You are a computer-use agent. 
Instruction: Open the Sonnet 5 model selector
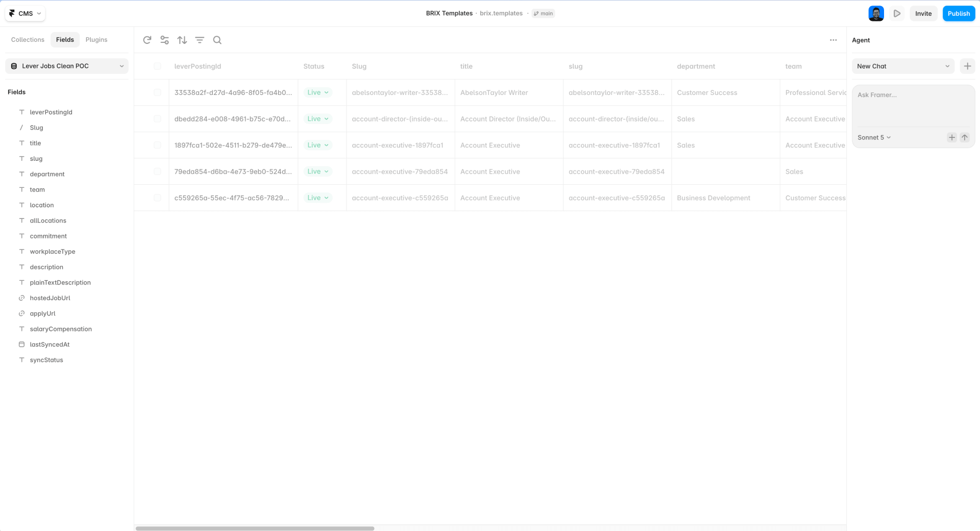pos(874,137)
